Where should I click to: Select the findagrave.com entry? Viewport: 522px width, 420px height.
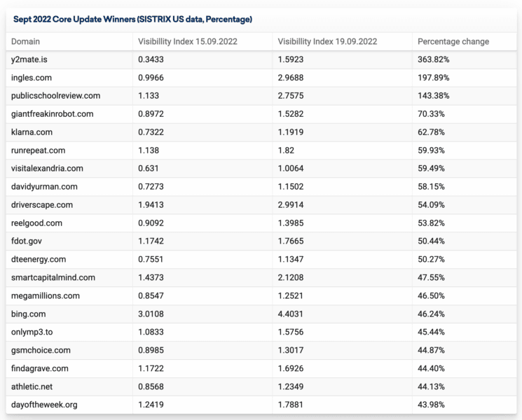(40, 369)
